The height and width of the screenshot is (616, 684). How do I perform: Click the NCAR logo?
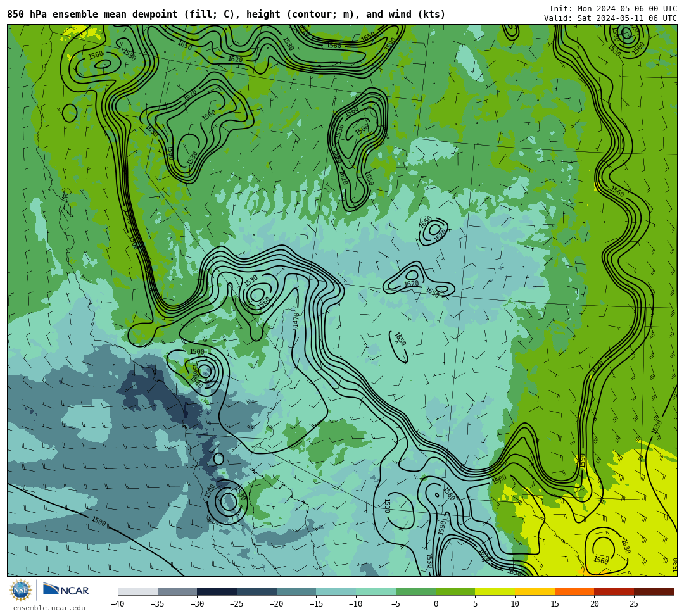(x=66, y=591)
